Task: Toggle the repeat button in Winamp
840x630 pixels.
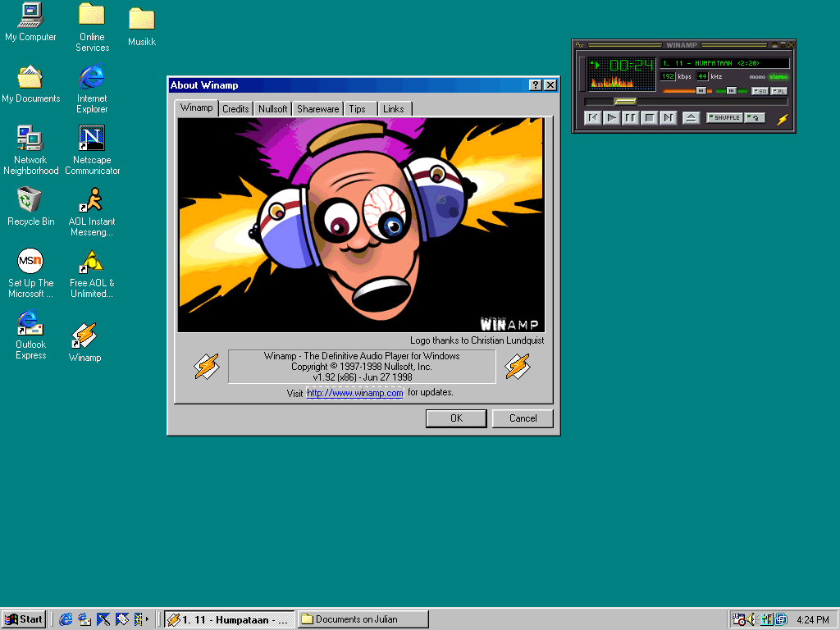Action: point(755,118)
